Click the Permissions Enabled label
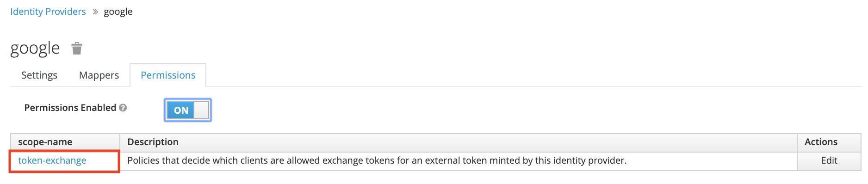This screenshot has height=184, width=868. [x=70, y=108]
